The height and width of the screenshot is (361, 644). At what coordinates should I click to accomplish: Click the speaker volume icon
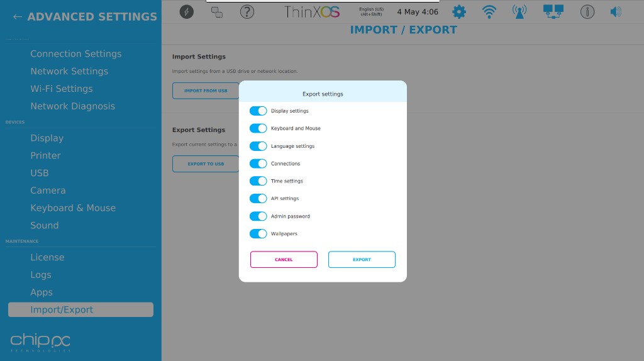tap(616, 12)
